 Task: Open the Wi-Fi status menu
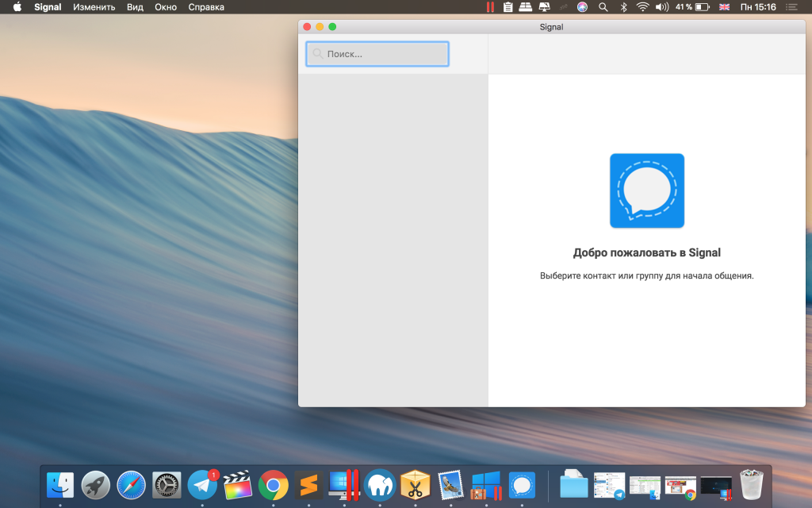(x=642, y=7)
